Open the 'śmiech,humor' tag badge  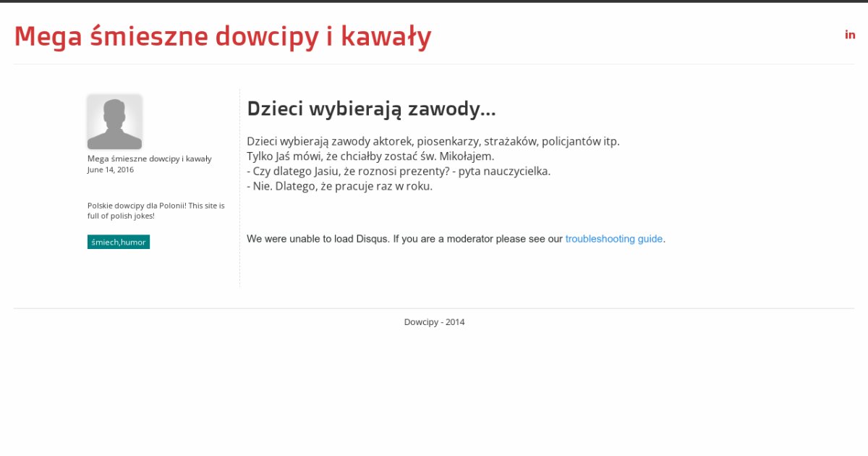pos(119,242)
